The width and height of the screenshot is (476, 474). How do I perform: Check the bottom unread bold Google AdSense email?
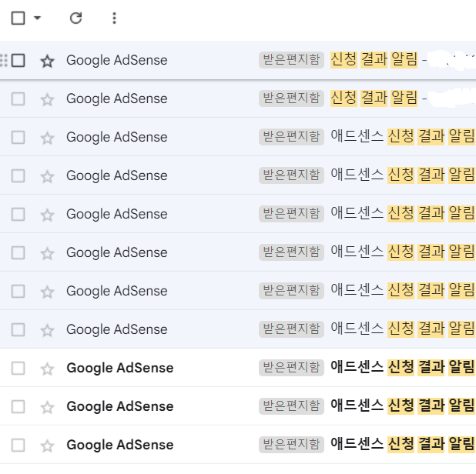(18, 446)
